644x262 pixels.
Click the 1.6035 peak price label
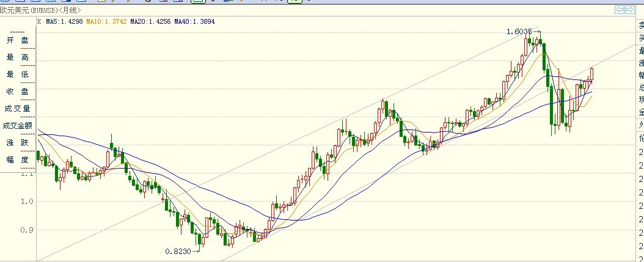pos(519,32)
